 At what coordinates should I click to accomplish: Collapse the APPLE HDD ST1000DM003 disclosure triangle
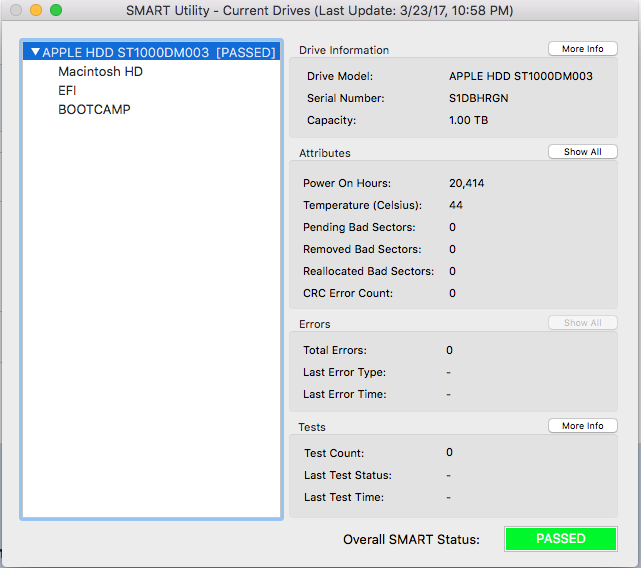pyautogui.click(x=36, y=52)
